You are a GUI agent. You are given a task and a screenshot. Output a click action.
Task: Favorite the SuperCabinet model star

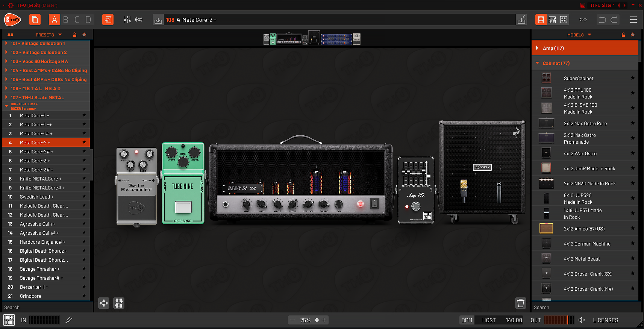(633, 78)
